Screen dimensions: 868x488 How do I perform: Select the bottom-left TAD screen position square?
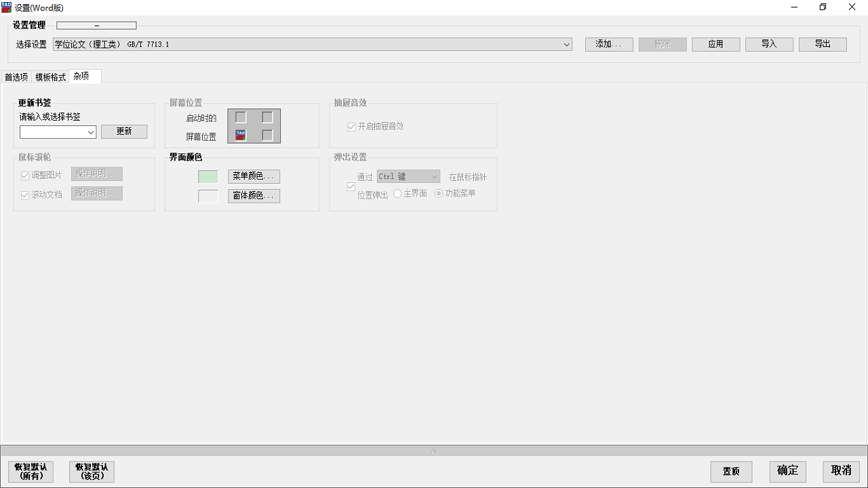click(241, 135)
